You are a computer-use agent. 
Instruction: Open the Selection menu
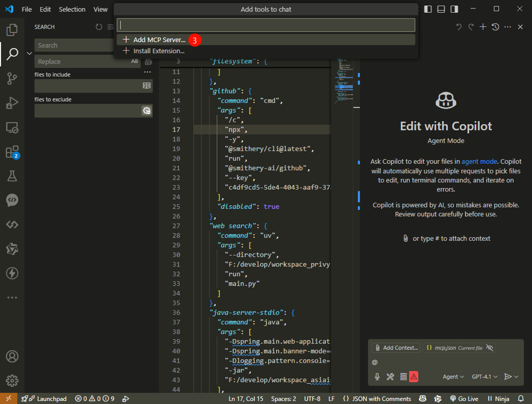click(x=72, y=9)
